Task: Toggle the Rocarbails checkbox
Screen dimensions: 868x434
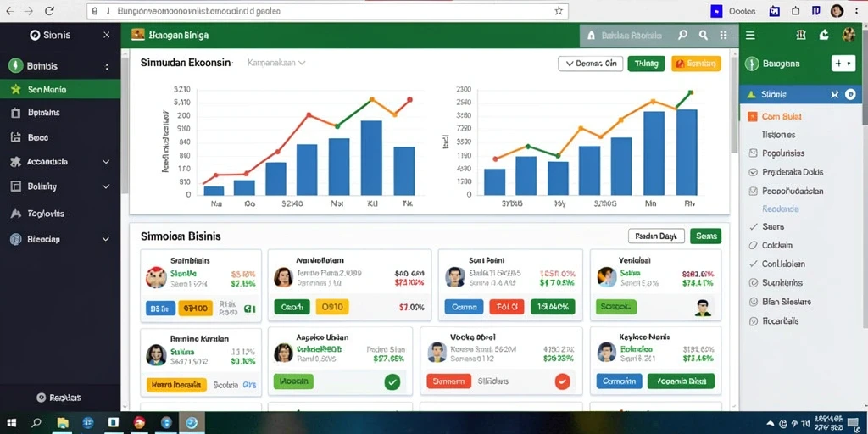Action: (753, 321)
